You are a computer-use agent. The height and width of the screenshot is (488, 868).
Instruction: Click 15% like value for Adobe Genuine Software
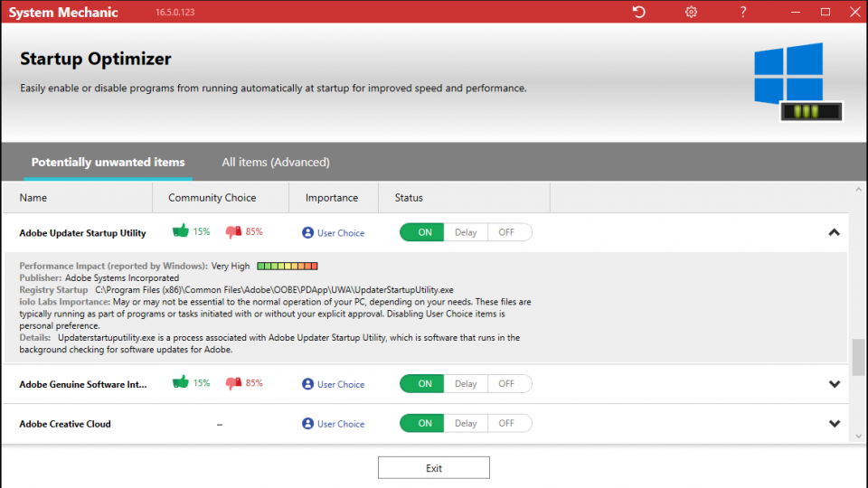(202, 383)
